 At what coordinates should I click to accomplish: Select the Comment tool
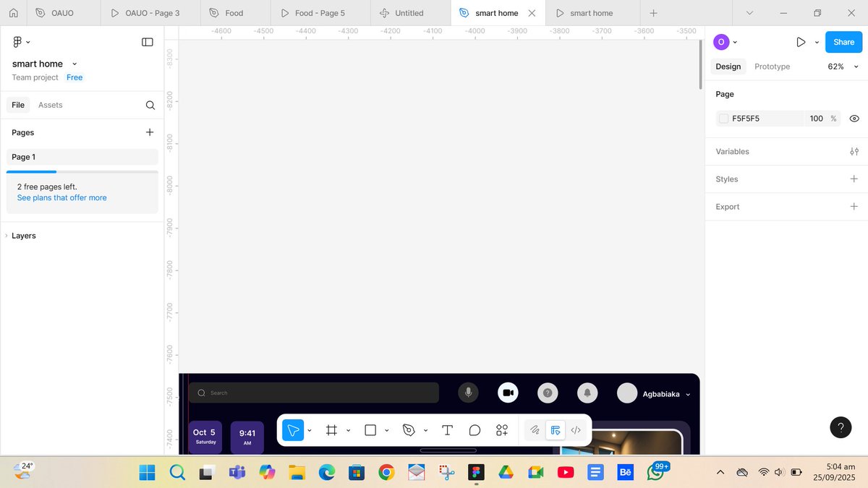[475, 430]
